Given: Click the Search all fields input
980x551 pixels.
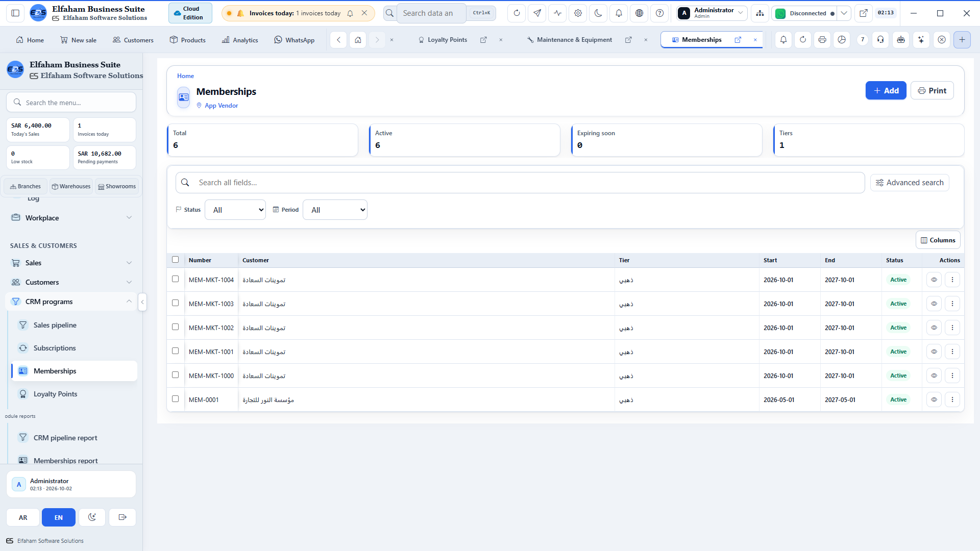Looking at the screenshot, I should coord(520,183).
